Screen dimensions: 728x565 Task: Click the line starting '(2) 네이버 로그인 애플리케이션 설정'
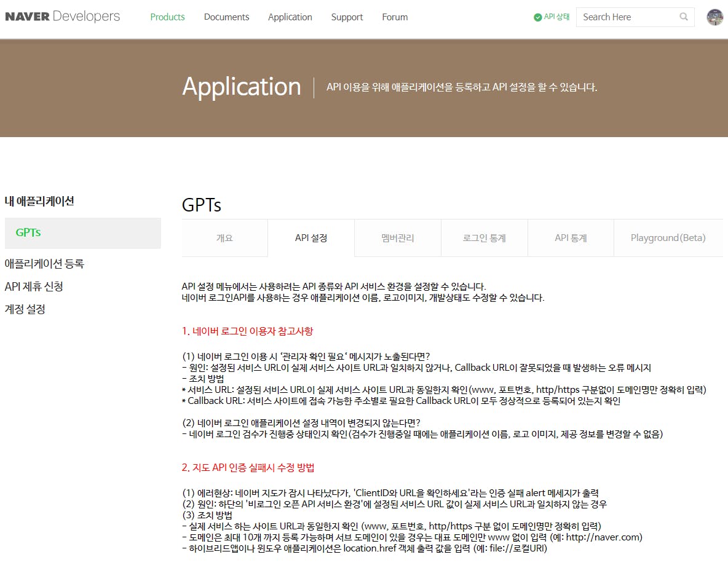coord(301,423)
